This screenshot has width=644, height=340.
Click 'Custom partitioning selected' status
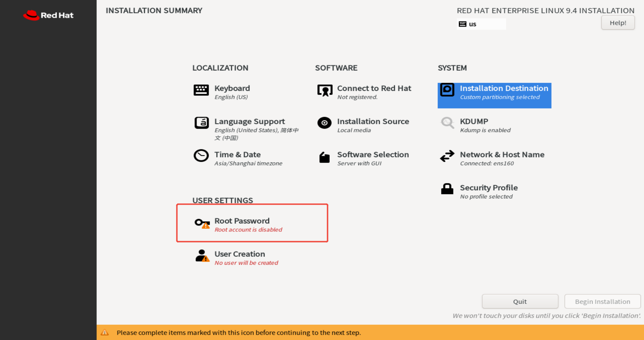(x=500, y=97)
